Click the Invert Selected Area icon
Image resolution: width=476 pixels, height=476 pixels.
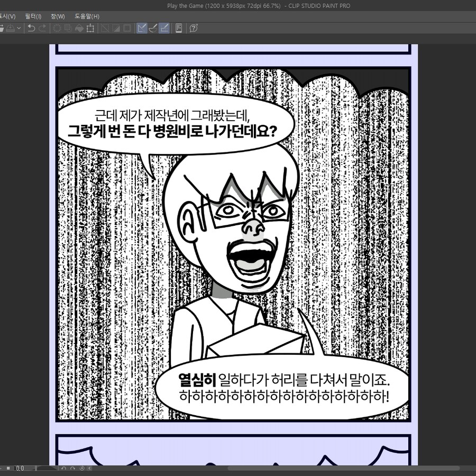click(x=116, y=28)
